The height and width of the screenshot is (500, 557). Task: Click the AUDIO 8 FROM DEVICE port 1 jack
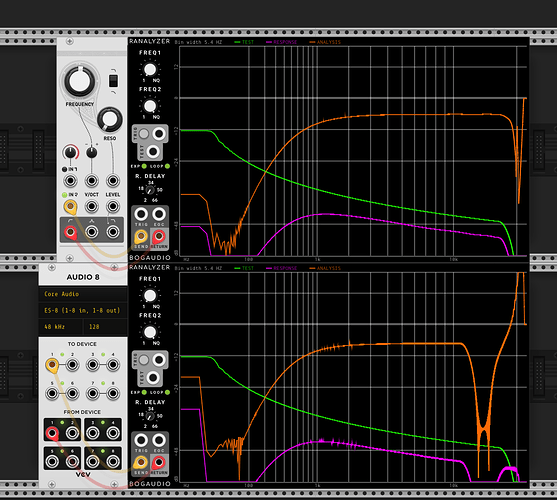pyautogui.click(x=52, y=433)
